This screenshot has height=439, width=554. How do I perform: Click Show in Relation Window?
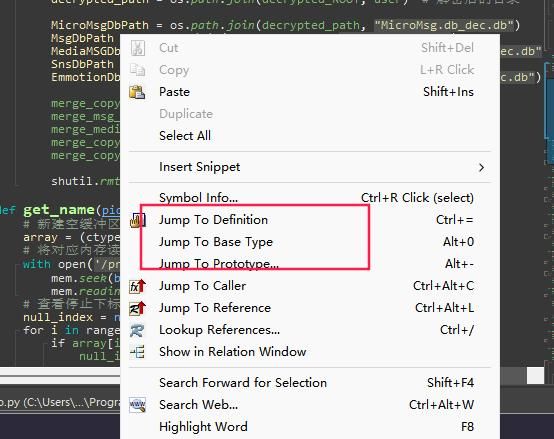coord(232,352)
